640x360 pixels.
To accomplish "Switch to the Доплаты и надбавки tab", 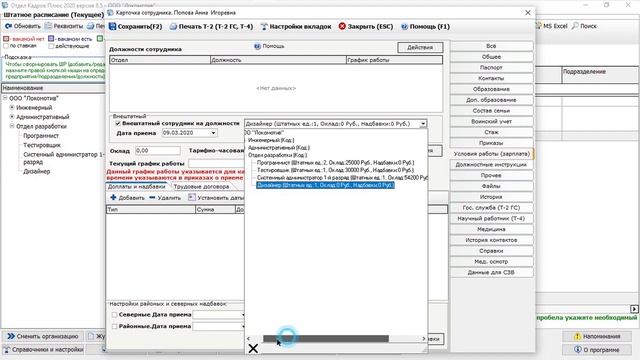I will [136, 187].
